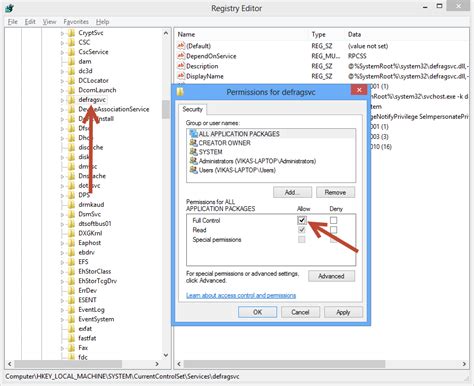Click the DcomLaunch folder icon
Image resolution: width=474 pixels, height=386 pixels.
point(71,90)
